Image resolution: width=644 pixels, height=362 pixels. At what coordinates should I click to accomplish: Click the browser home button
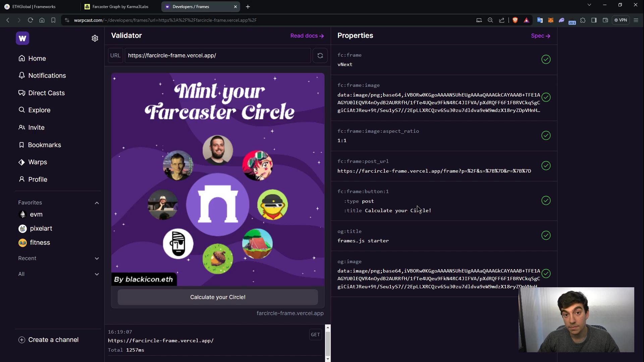[42, 20]
